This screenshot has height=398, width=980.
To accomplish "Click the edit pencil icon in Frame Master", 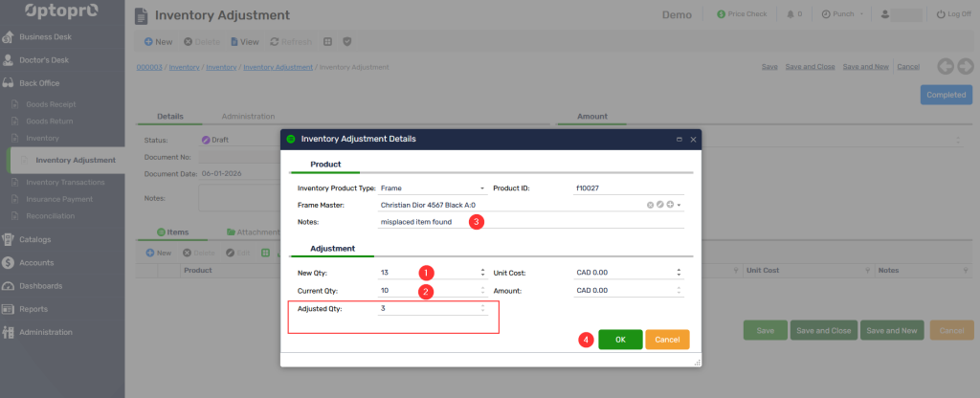I will pyautogui.click(x=660, y=205).
